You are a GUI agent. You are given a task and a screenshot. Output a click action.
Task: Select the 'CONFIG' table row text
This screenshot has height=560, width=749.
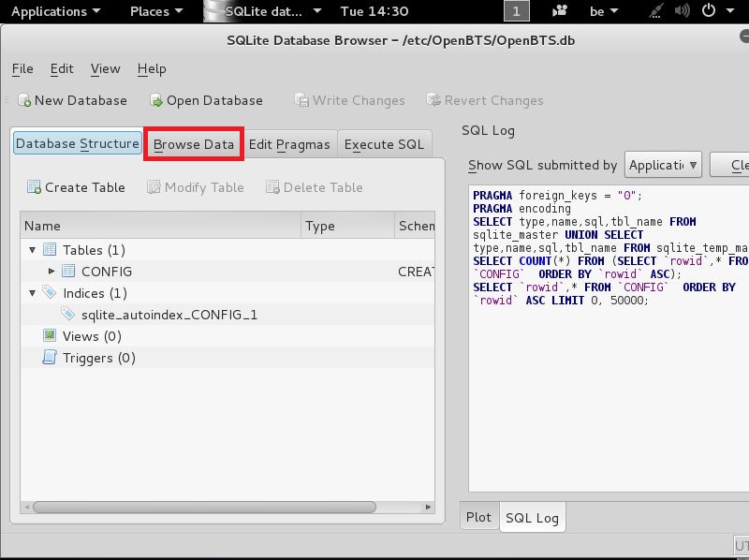point(107,272)
